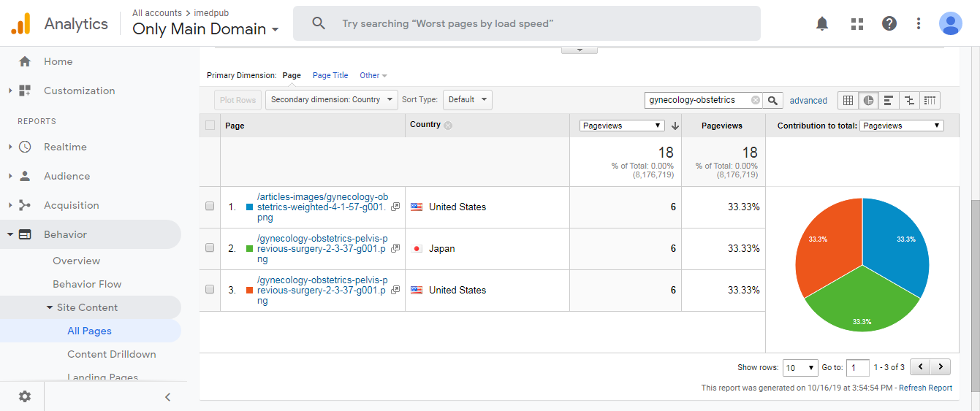Open Behavior Flow in the sidebar
This screenshot has height=411, width=980.
(87, 284)
